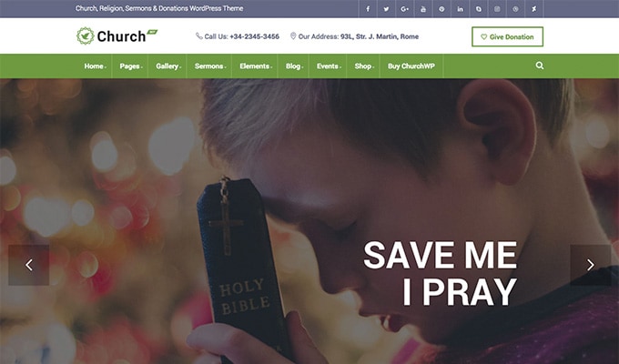619x364 pixels.
Task: Advance slider with right arrow
Action: (x=591, y=265)
